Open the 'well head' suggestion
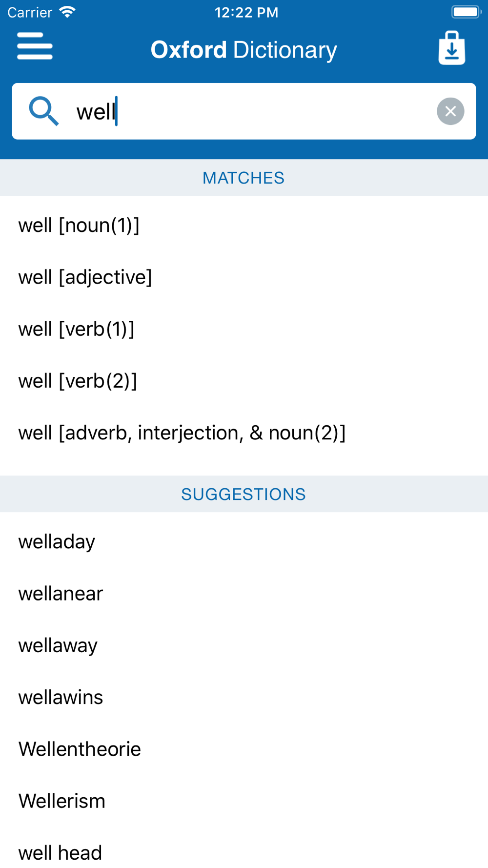This screenshot has width=488, height=868. point(244,852)
